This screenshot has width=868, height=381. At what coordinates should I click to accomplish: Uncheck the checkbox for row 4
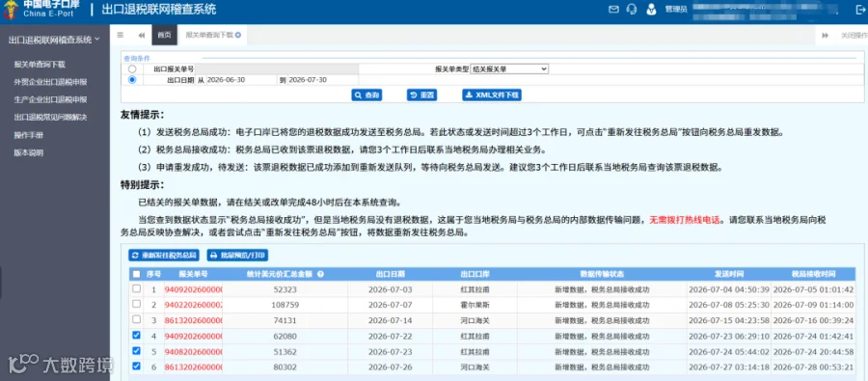[x=137, y=335]
